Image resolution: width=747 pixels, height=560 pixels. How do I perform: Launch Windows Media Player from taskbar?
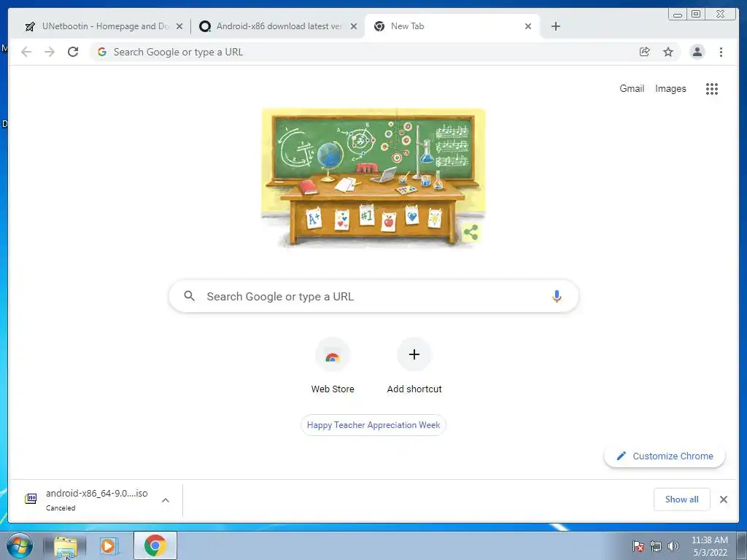[108, 545]
